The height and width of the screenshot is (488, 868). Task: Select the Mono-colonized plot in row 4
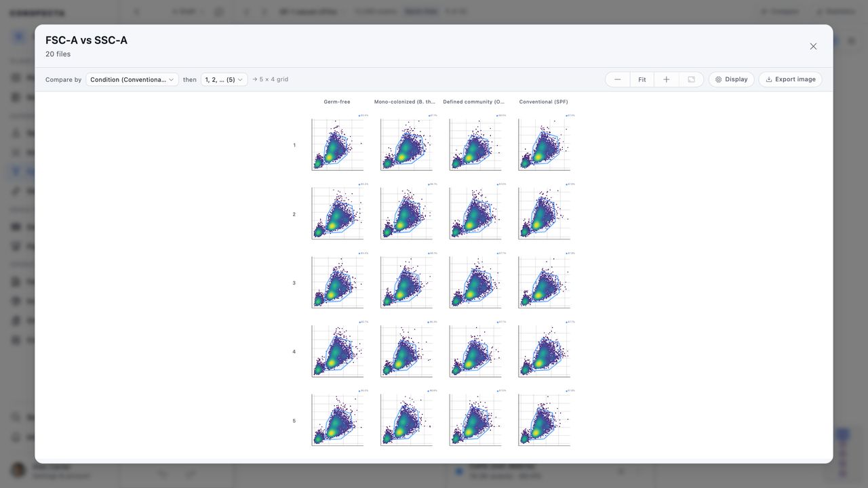(406, 351)
